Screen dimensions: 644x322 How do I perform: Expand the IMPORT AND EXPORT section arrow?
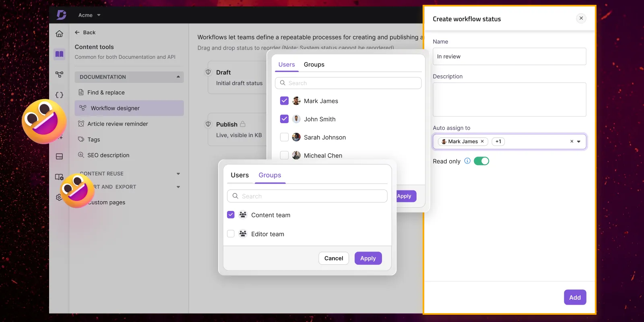click(x=178, y=187)
